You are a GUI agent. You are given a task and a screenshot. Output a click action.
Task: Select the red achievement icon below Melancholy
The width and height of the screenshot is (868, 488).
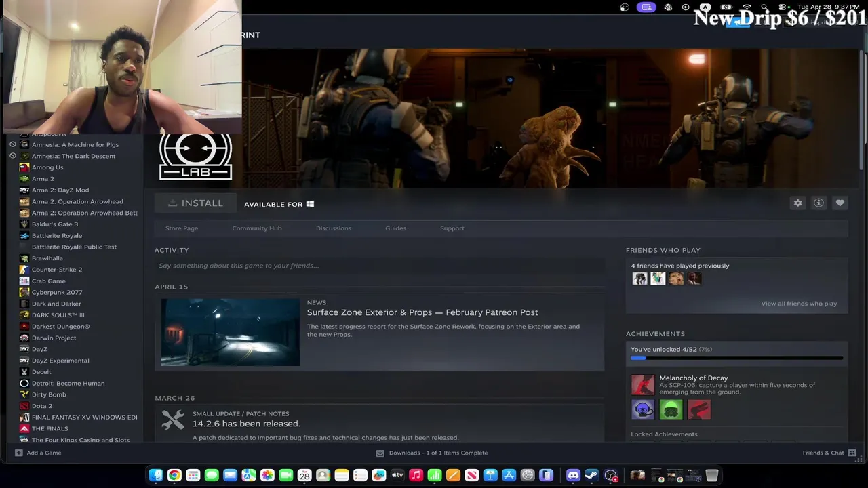699,409
